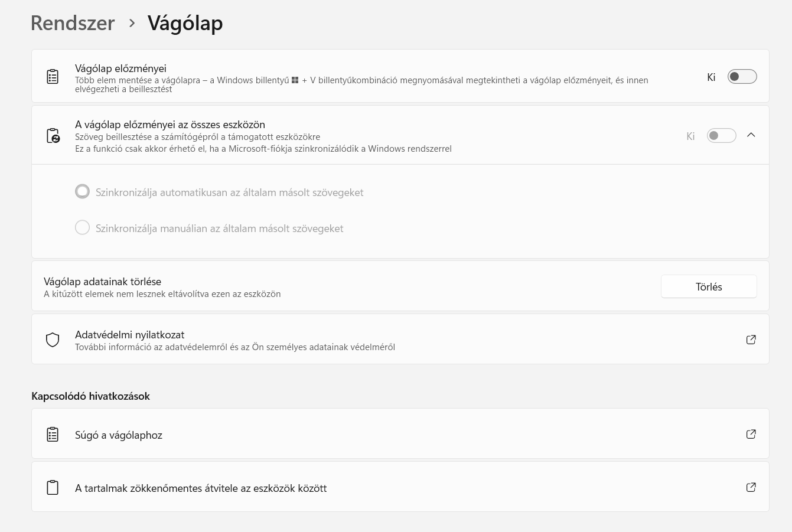Open Súgó a vágólaphoz help link
The height and width of the screenshot is (532, 792).
(x=119, y=435)
